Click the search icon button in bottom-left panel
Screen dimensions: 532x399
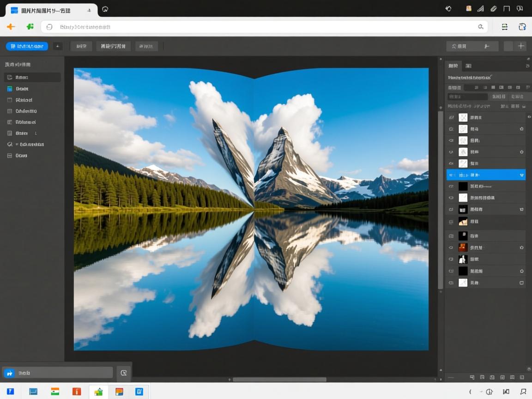click(x=123, y=373)
